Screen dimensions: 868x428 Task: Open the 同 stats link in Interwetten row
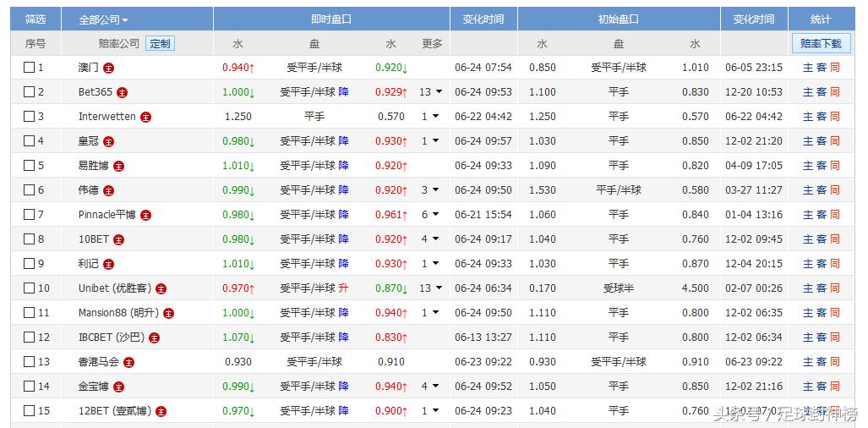pyautogui.click(x=835, y=116)
